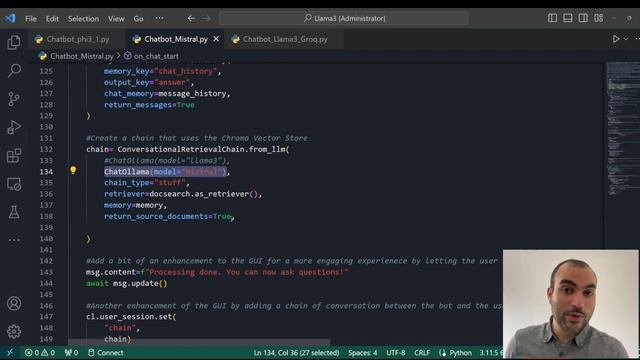Screen dimensions: 640x360
Task: Close the Chatbot_Mistral.py tab
Action: (216, 39)
